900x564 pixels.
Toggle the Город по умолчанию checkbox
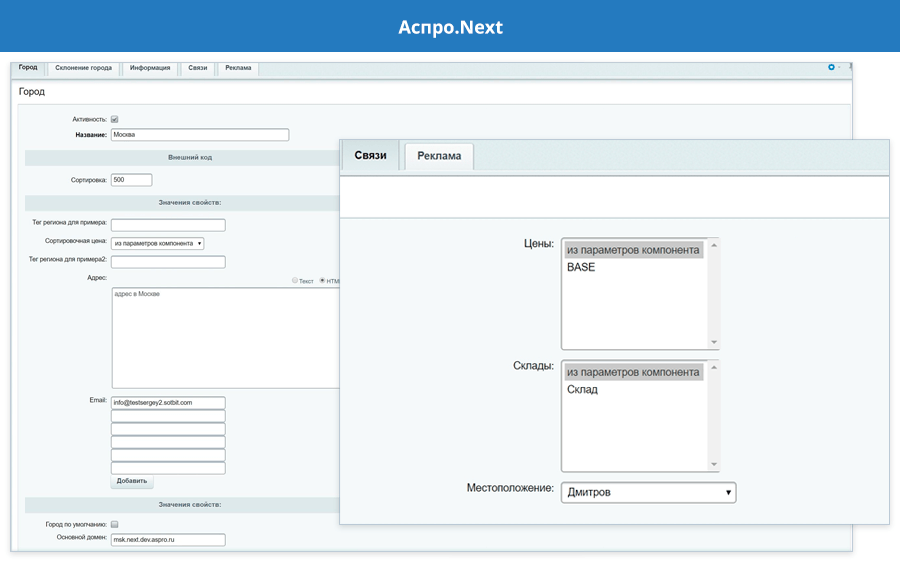(114, 524)
